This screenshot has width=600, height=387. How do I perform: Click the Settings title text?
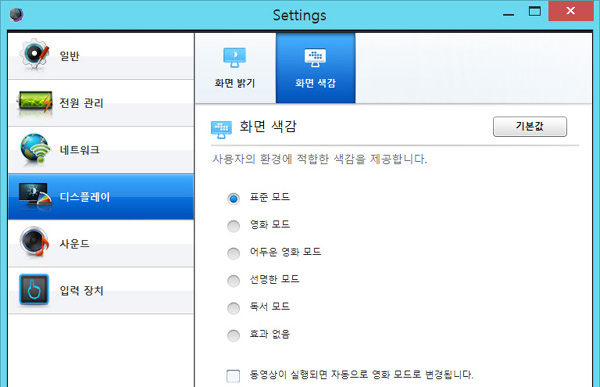299,15
